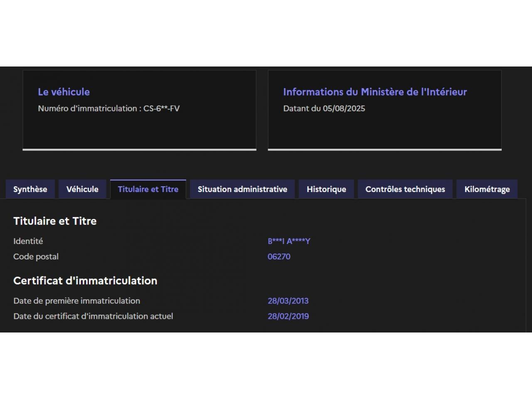The width and height of the screenshot is (532, 399).
Task: Click the Le véhicule card heading
Action: pos(64,92)
